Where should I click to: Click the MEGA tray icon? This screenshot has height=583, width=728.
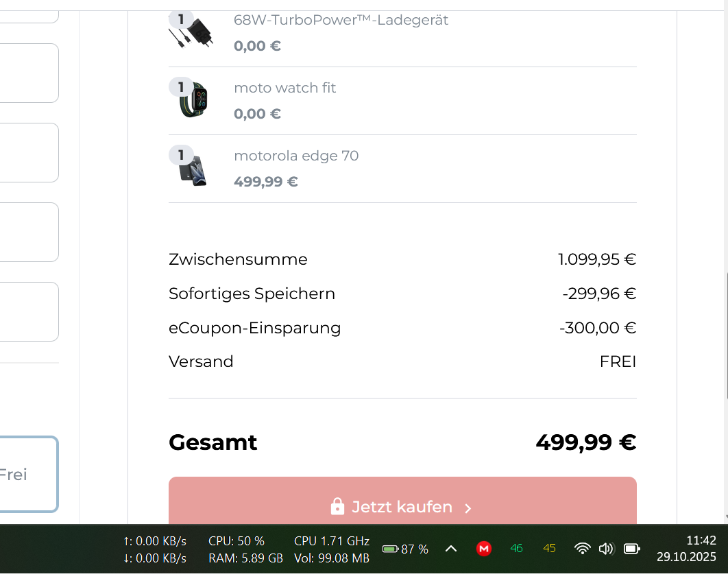(484, 549)
